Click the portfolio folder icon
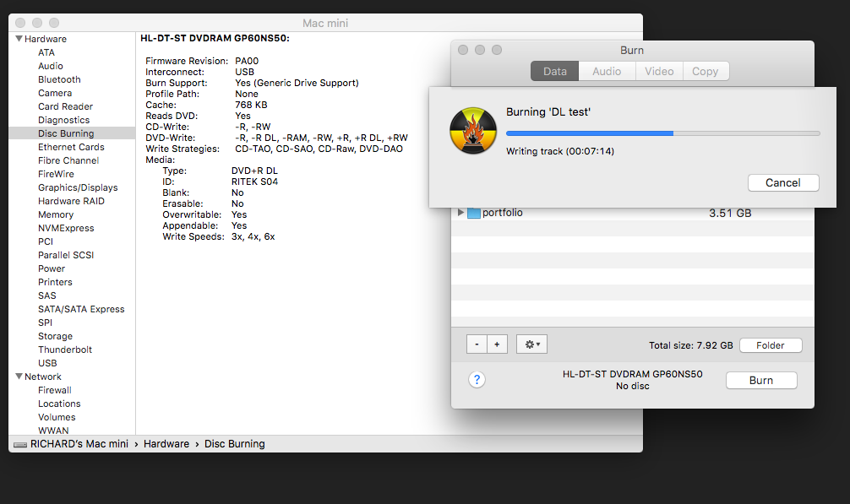 (474, 213)
